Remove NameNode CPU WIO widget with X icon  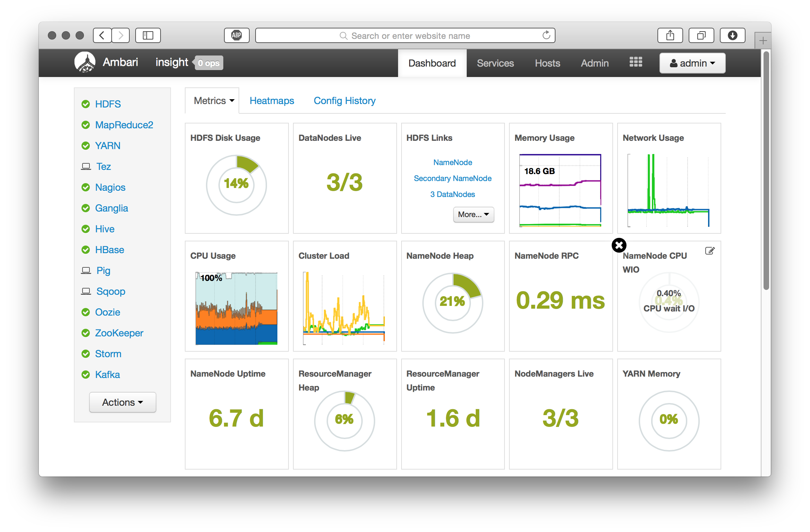[x=619, y=245]
